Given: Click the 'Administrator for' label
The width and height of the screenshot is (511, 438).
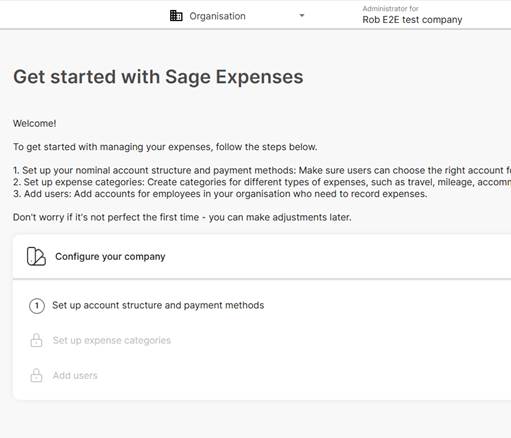Looking at the screenshot, I should [x=390, y=9].
